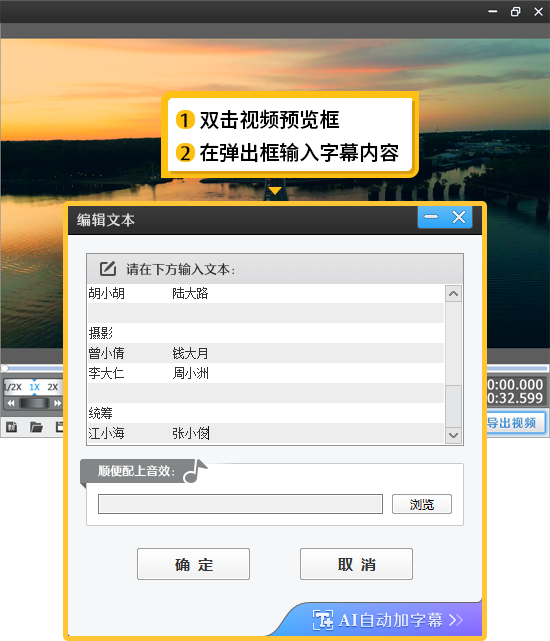Click the main window restore button
The image size is (550, 641).
pos(515,11)
